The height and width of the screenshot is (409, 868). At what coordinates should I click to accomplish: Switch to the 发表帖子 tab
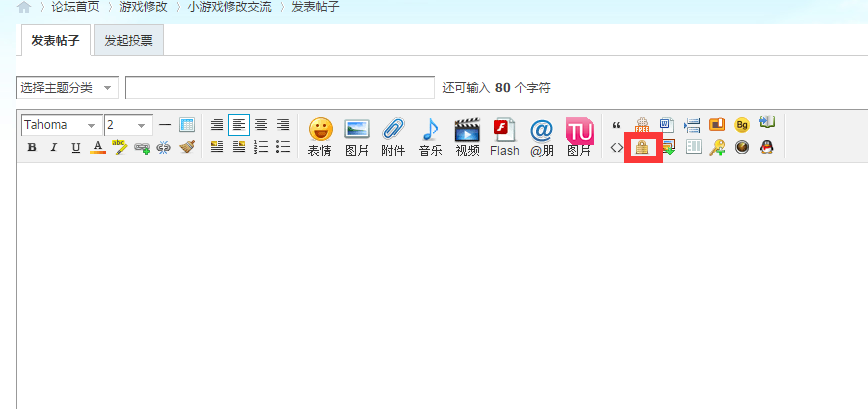tap(55, 40)
